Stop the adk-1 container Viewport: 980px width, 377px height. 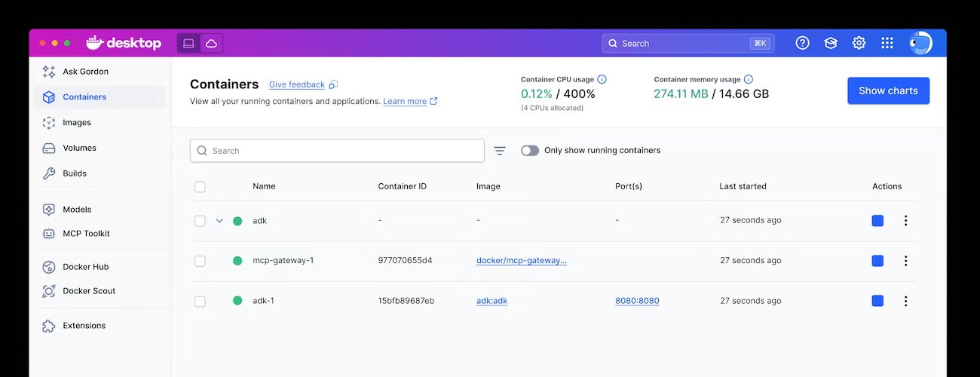point(877,301)
